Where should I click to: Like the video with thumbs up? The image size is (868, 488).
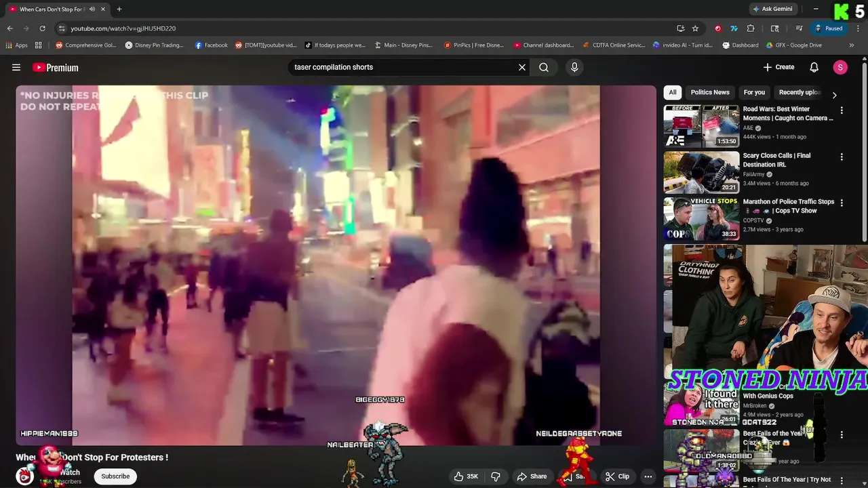coord(467,476)
